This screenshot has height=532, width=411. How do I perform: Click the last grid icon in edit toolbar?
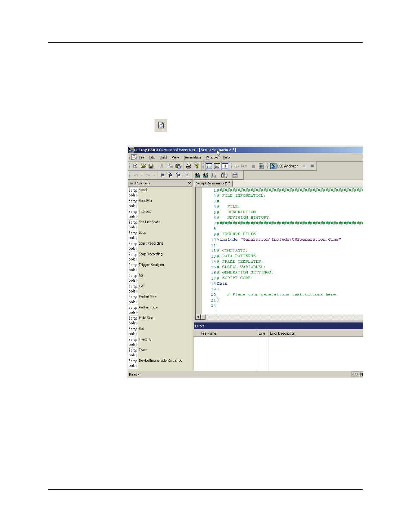[235, 175]
